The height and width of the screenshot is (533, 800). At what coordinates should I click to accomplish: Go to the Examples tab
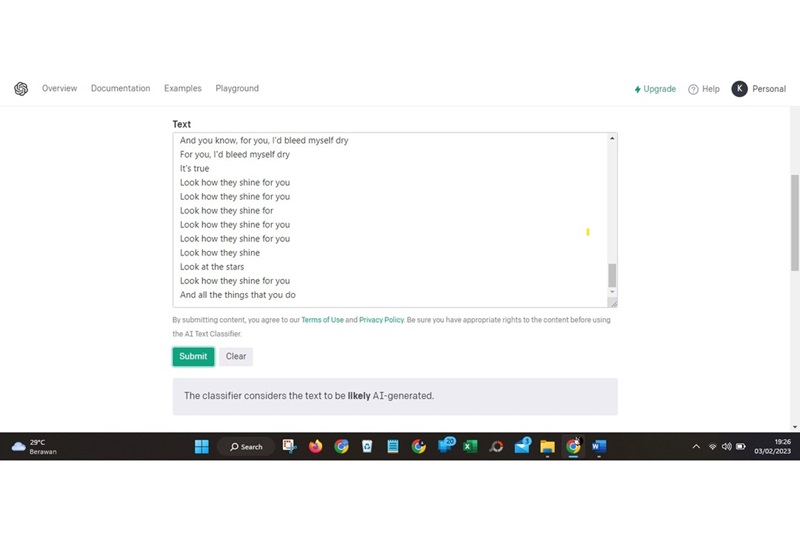(183, 88)
